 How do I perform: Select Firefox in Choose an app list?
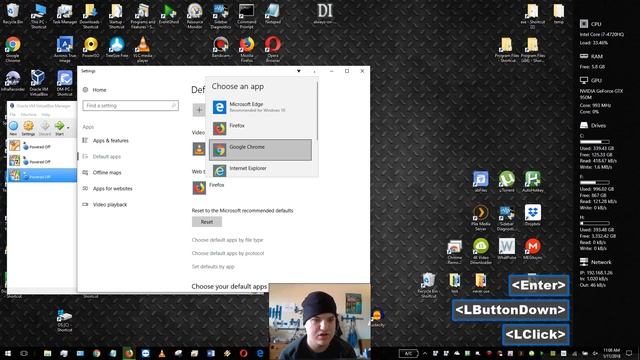[x=260, y=129]
